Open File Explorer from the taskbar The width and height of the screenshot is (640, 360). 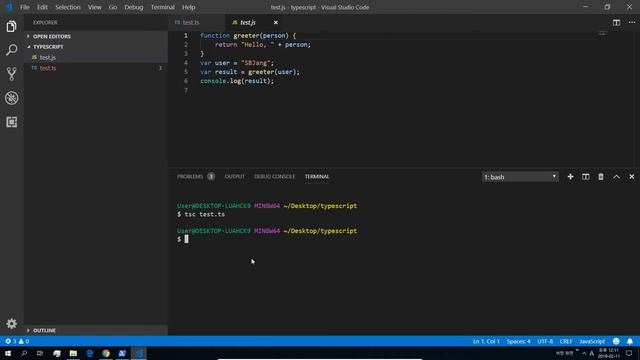point(73,353)
